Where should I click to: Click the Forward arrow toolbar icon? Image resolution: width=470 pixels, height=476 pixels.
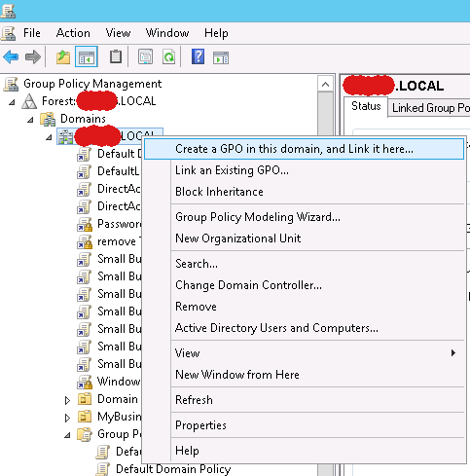(x=33, y=57)
